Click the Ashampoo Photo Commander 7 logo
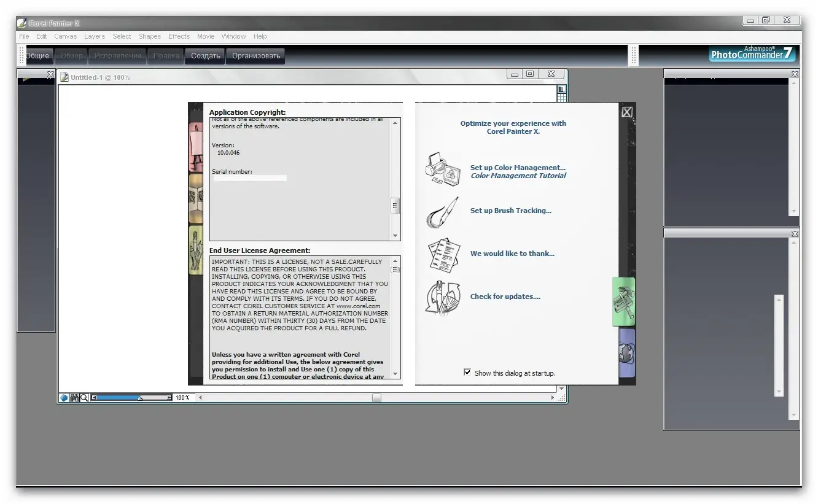This screenshot has width=818, height=504. pyautogui.click(x=752, y=54)
